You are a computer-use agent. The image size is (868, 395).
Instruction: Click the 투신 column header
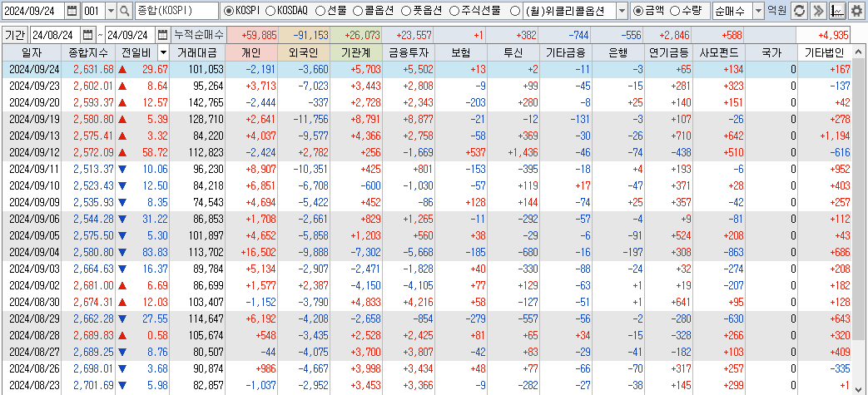click(x=513, y=53)
